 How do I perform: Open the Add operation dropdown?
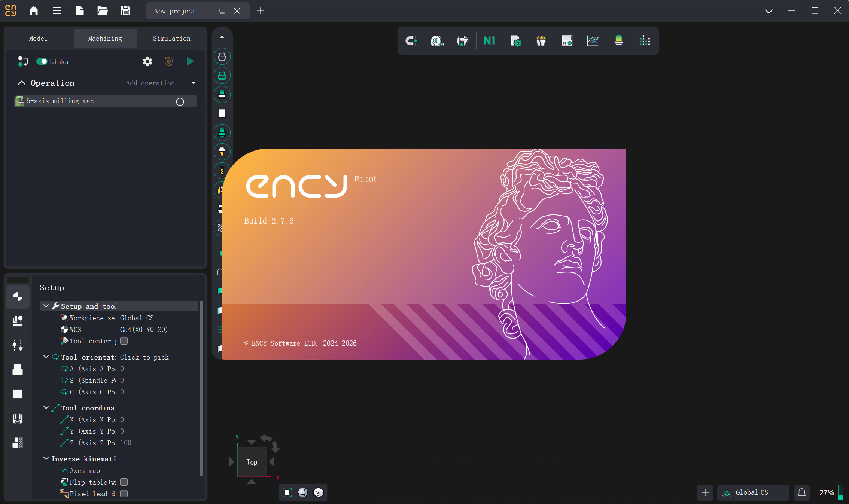point(193,83)
